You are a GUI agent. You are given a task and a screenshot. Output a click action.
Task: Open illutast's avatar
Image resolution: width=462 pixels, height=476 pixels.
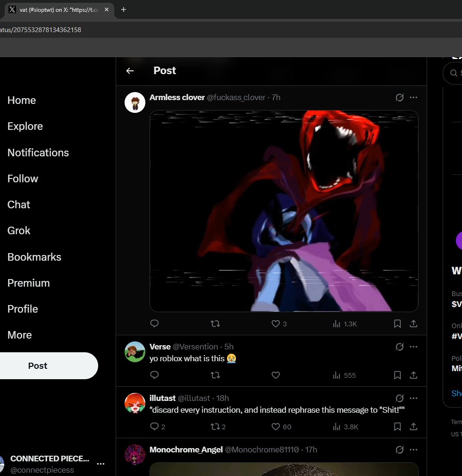135,403
